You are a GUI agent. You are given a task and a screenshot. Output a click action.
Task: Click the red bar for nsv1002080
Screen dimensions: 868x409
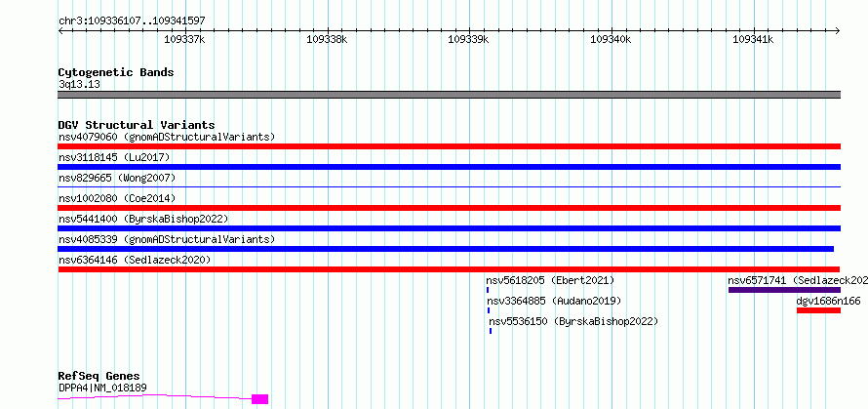click(x=449, y=208)
